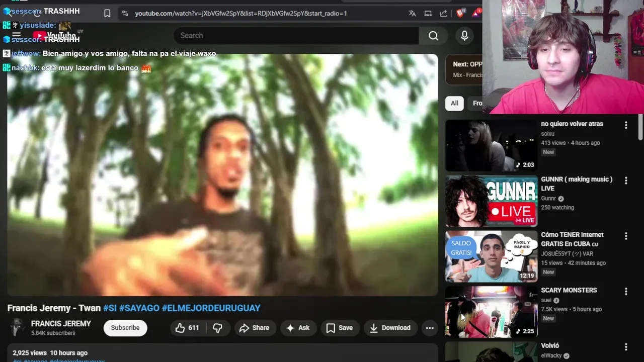This screenshot has width=644, height=362.
Task: Open options for Volvió video
Action: point(626,346)
